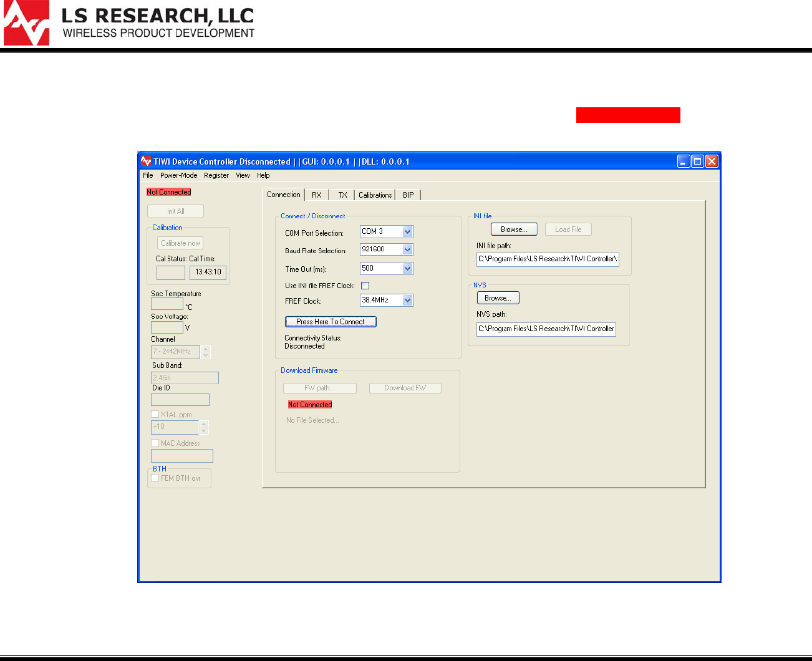
Task: Click the Soc Temperature field
Action: pyautogui.click(x=167, y=304)
